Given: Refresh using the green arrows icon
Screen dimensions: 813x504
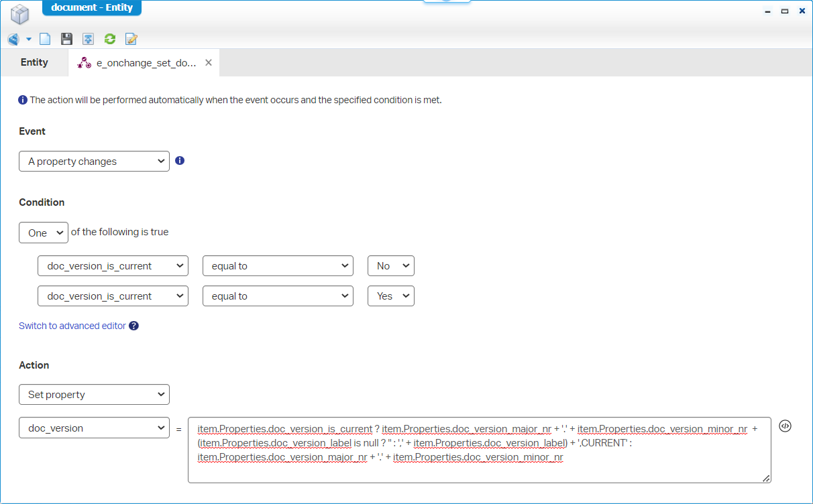Looking at the screenshot, I should coord(110,39).
